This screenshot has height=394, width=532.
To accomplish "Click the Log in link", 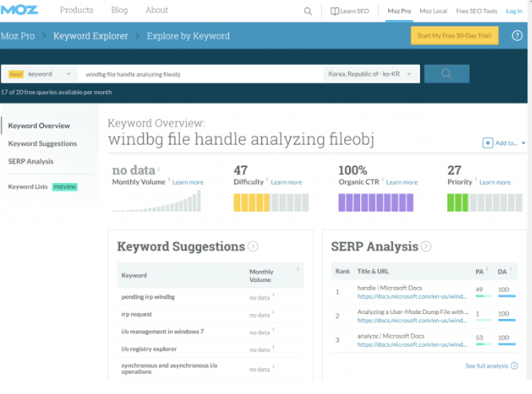I will point(514,11).
